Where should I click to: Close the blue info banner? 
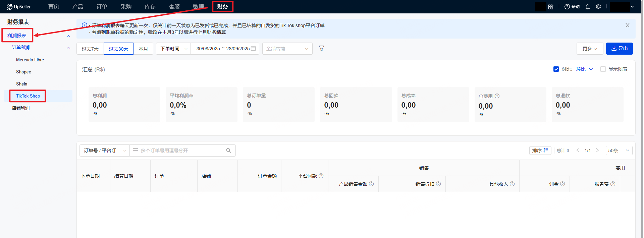coord(627,25)
